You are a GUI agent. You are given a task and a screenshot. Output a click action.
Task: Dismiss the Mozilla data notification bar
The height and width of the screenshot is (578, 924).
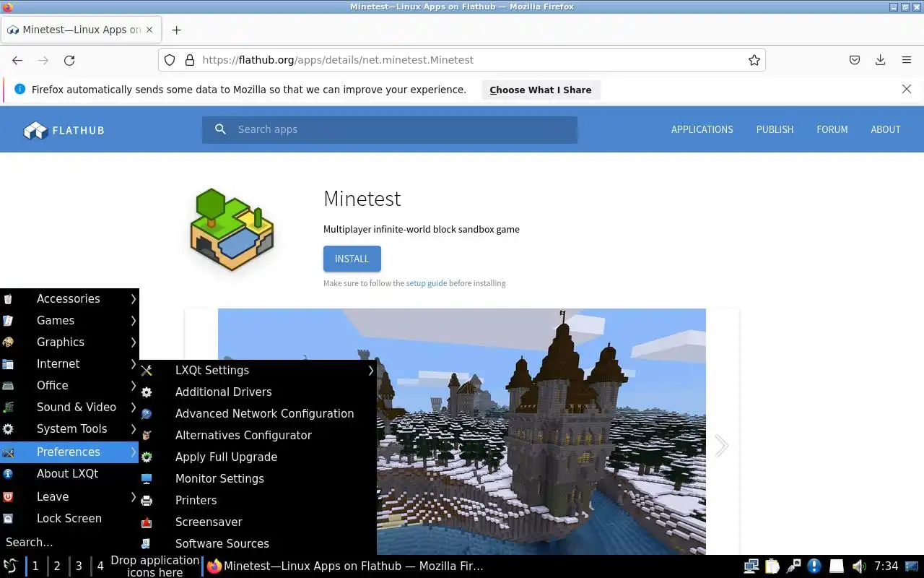pyautogui.click(x=907, y=89)
